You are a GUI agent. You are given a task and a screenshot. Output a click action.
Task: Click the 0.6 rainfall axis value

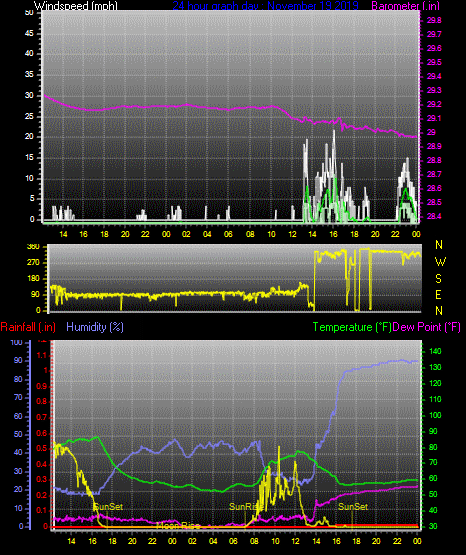[42, 433]
